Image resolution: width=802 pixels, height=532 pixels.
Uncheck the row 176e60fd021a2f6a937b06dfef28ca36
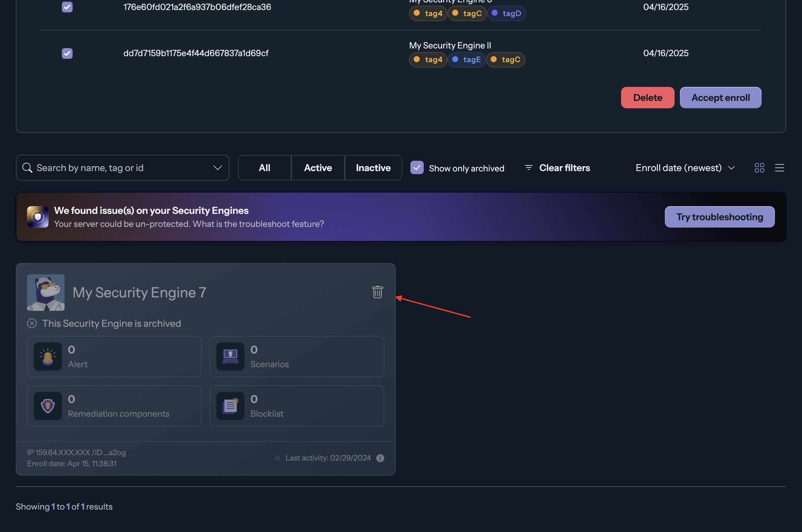pyautogui.click(x=67, y=7)
